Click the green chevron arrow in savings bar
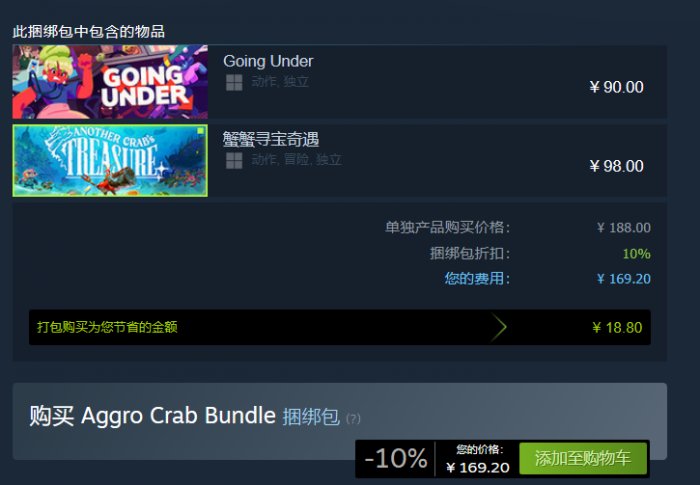 499,327
